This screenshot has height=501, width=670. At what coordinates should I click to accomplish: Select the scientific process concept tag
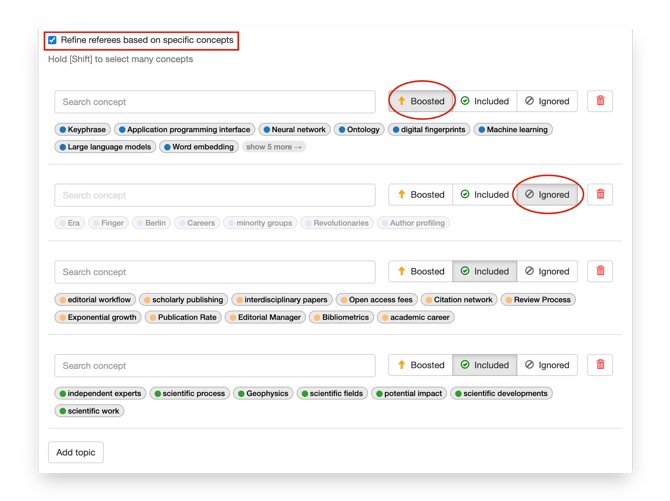(190, 394)
